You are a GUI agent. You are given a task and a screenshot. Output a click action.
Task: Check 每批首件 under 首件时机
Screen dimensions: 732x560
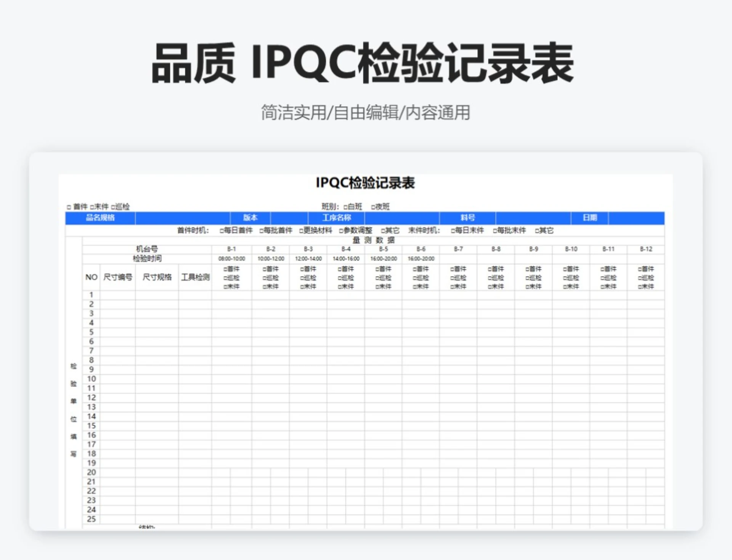(x=261, y=230)
